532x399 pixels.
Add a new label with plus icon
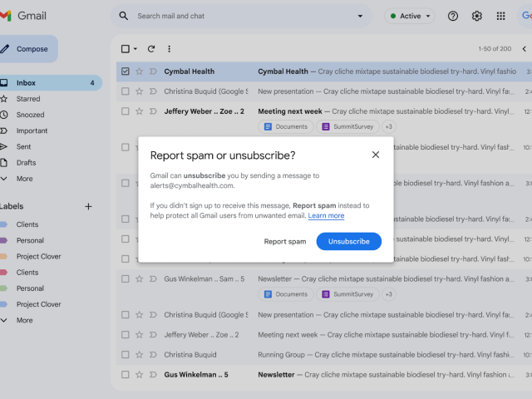point(88,206)
